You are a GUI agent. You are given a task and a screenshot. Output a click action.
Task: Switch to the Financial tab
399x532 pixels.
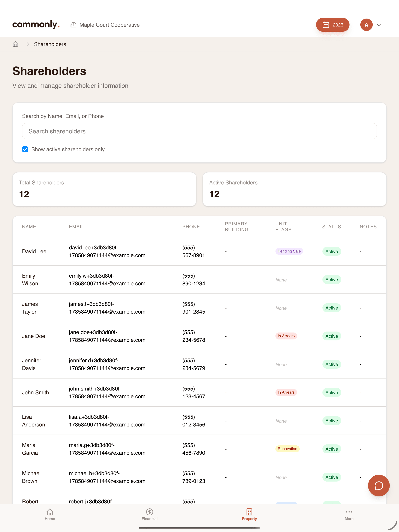pyautogui.click(x=149, y=515)
